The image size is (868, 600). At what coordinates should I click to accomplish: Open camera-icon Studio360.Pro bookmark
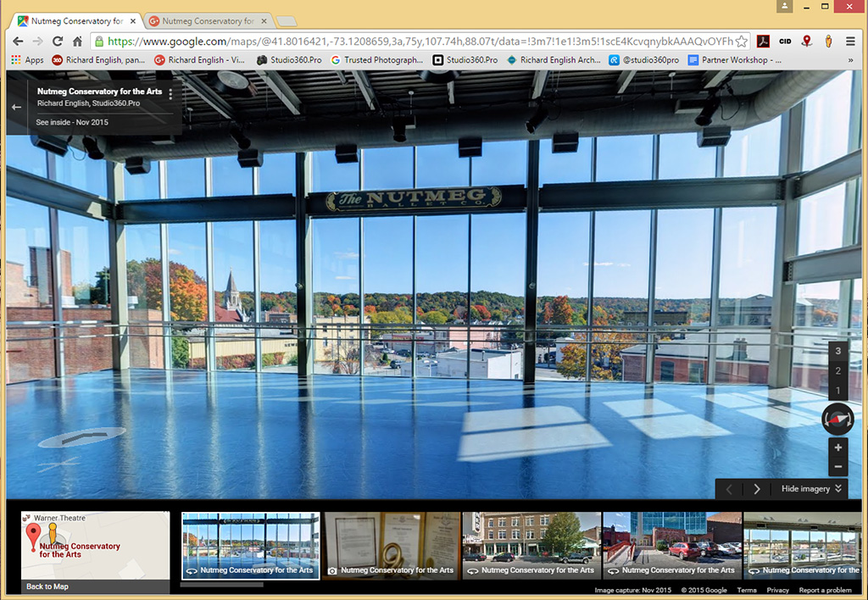coord(289,60)
